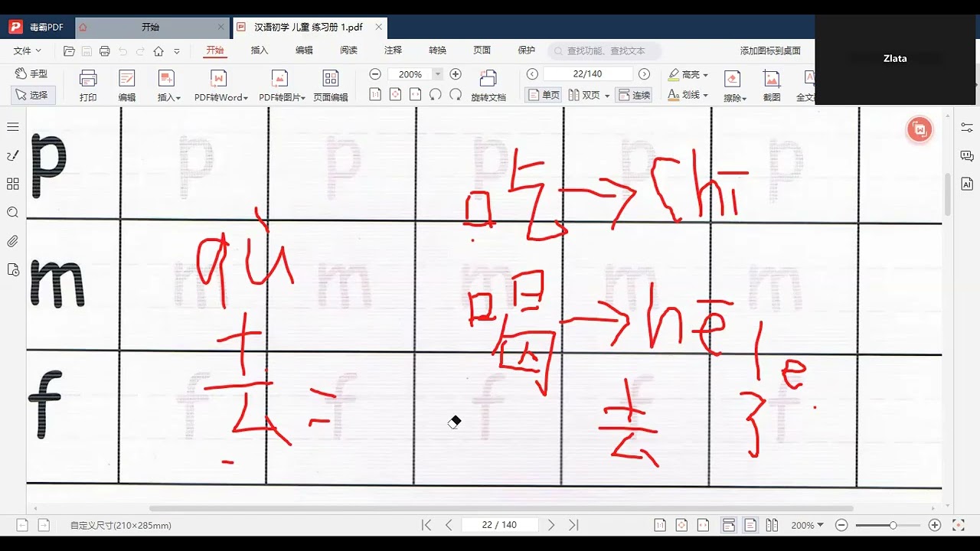Click the 22/140 page number field in ribbon
980x551 pixels.
pyautogui.click(x=588, y=74)
